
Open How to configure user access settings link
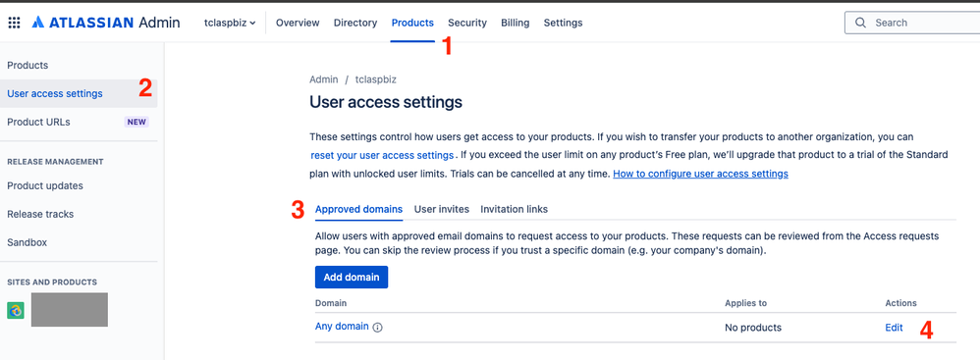point(700,174)
